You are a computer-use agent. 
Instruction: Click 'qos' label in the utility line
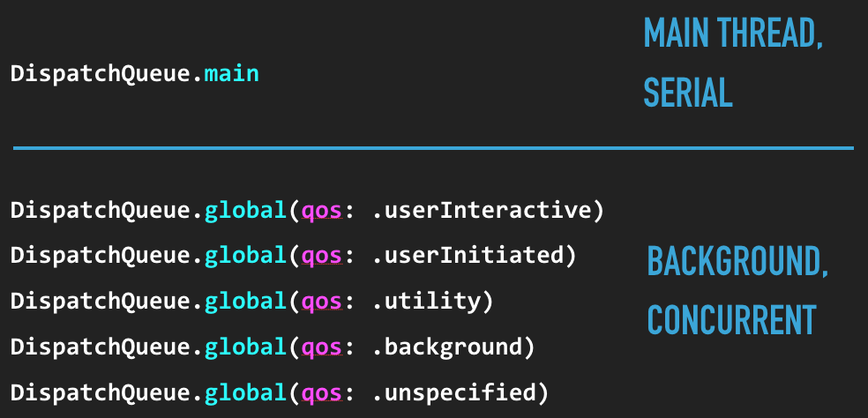coord(322,303)
